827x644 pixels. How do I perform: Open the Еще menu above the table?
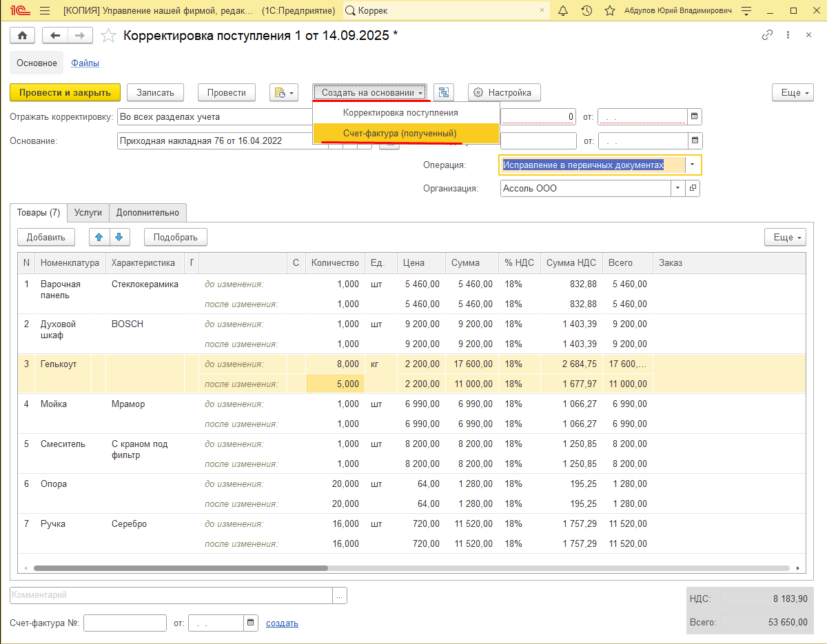click(x=785, y=237)
